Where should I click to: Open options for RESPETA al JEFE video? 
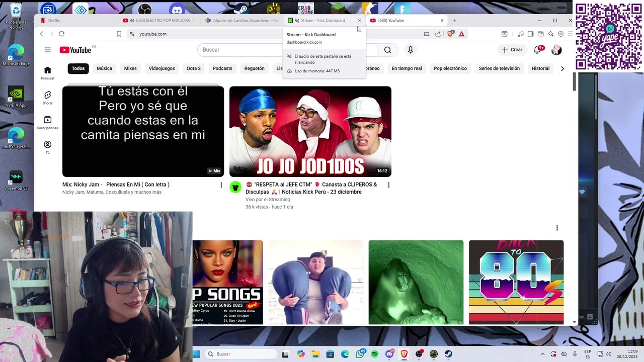tap(388, 185)
